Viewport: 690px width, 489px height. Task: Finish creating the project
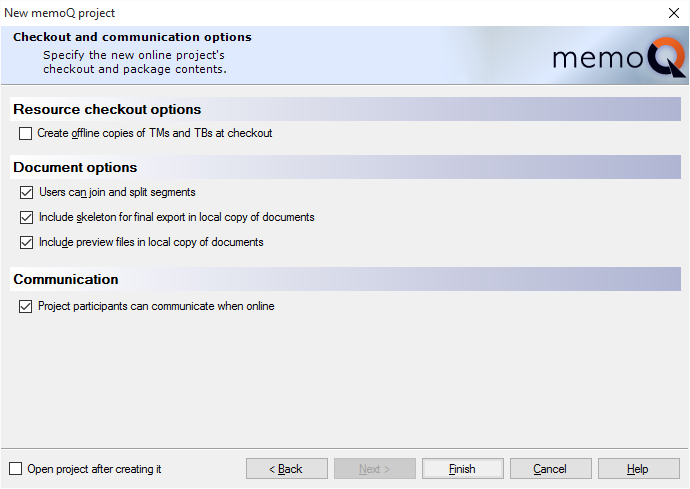tap(462, 469)
